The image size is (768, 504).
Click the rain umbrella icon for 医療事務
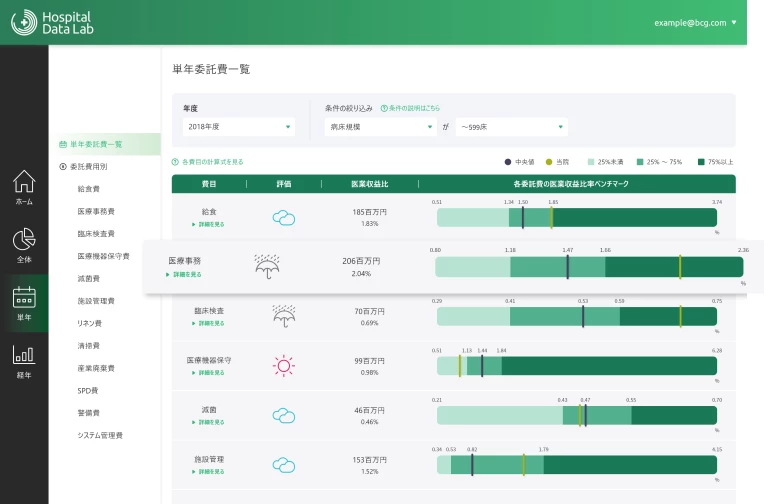pos(267,266)
